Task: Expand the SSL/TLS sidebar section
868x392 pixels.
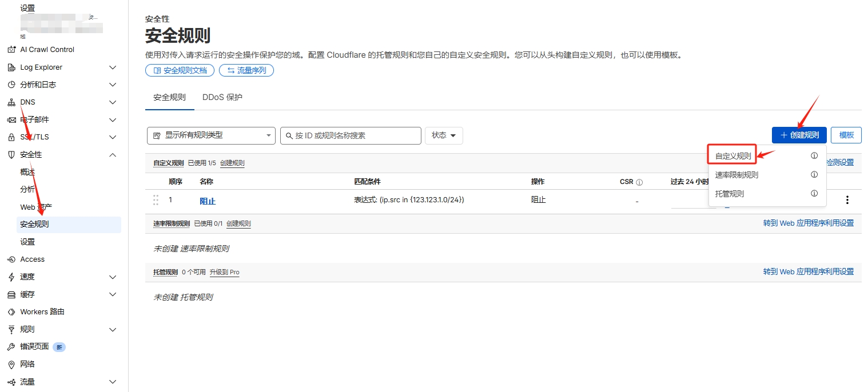Action: click(x=113, y=137)
